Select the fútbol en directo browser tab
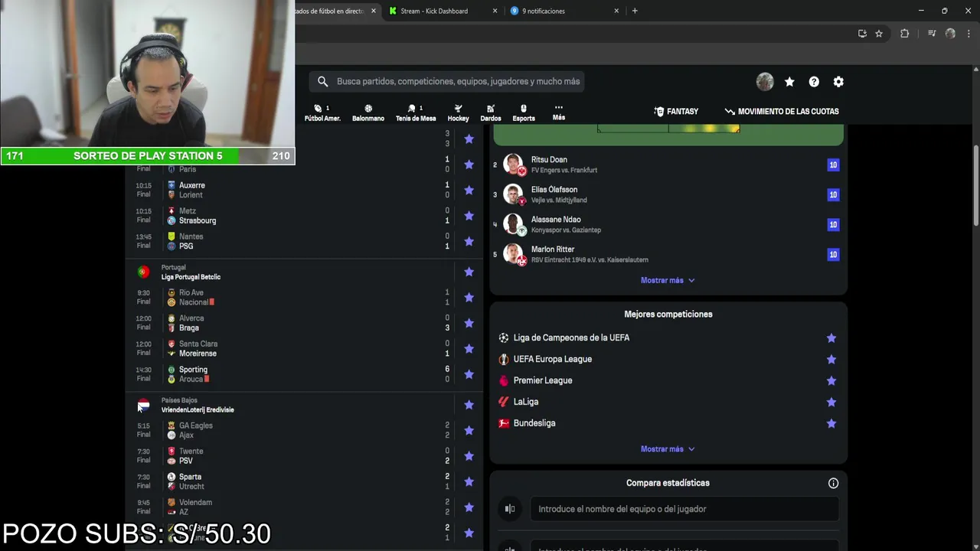Image resolution: width=980 pixels, height=551 pixels. 329,11
